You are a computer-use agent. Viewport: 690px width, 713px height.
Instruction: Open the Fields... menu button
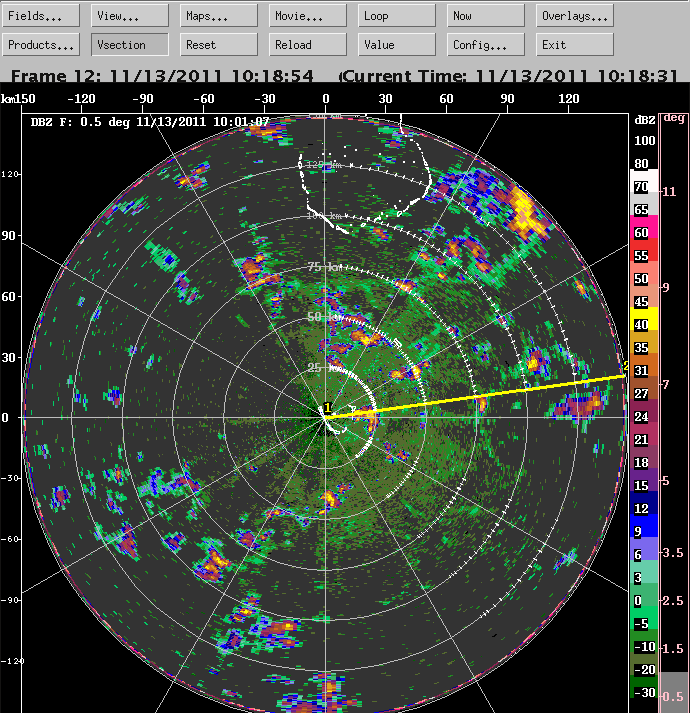[41, 16]
